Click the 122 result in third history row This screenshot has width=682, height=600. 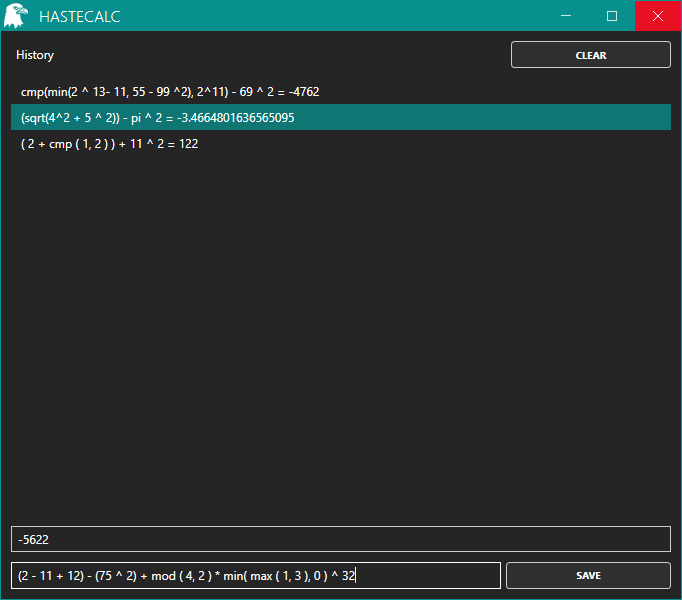coord(189,144)
